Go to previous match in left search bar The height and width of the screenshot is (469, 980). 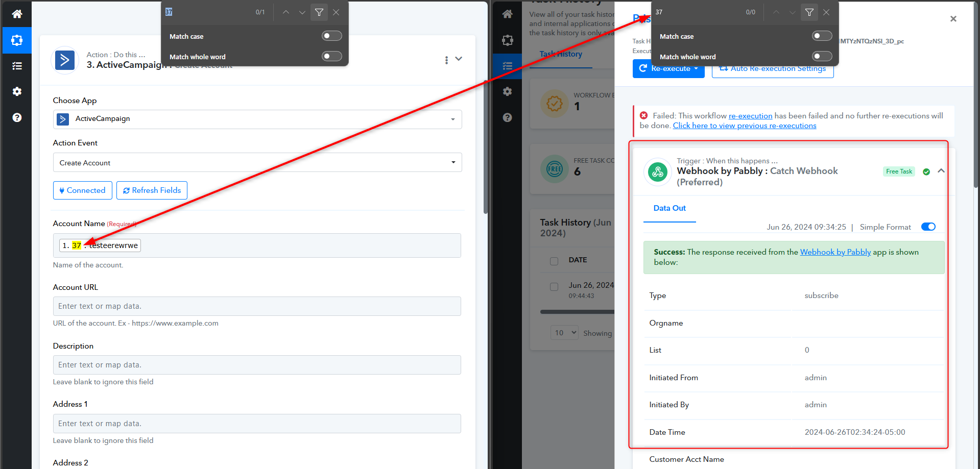(286, 12)
